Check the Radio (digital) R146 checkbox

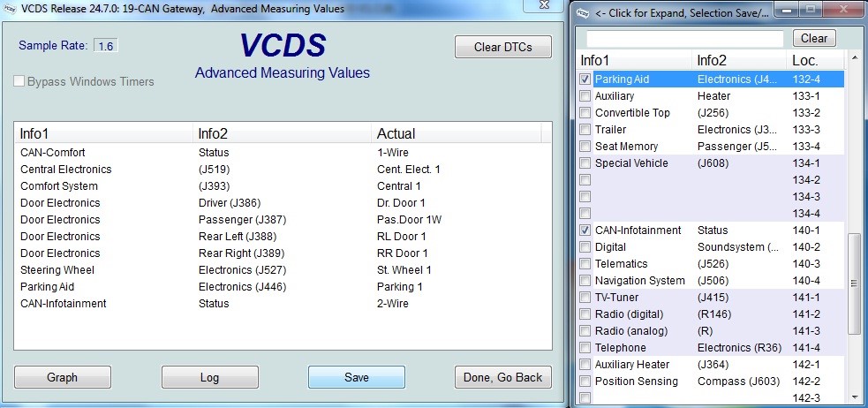tap(585, 314)
